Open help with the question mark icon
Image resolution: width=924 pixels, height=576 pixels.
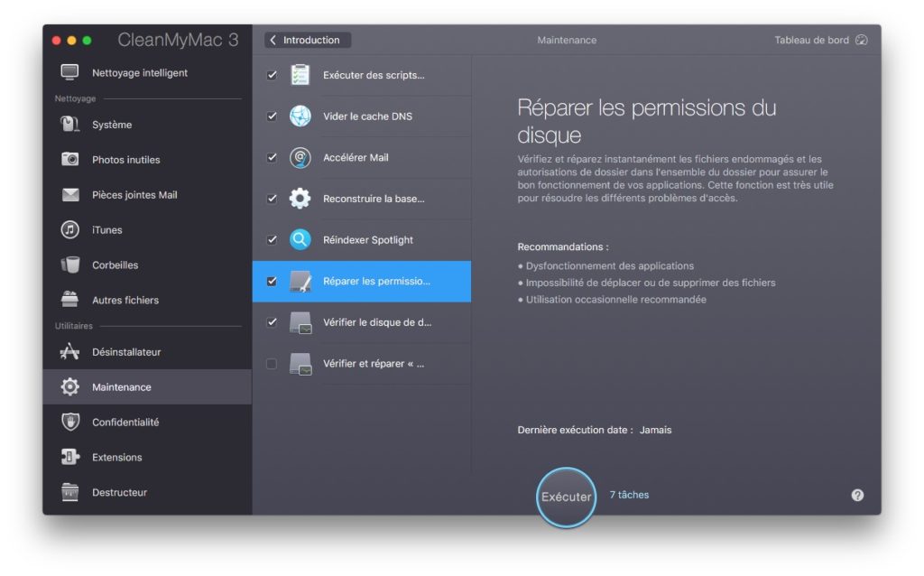click(x=857, y=496)
